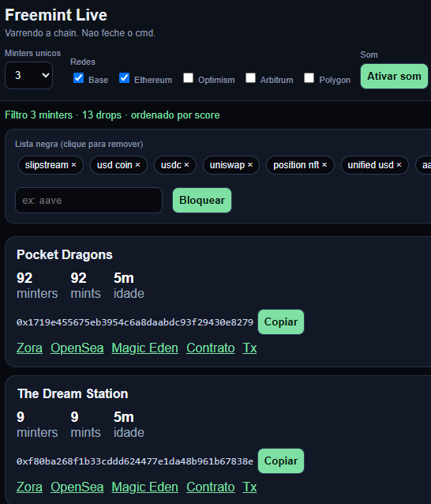The height and width of the screenshot is (504, 431).
Task: Copy The Dream Station contract address
Action: click(281, 461)
